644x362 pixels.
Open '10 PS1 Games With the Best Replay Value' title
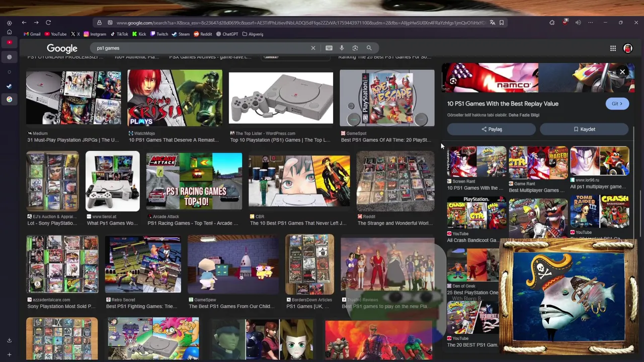click(x=503, y=104)
